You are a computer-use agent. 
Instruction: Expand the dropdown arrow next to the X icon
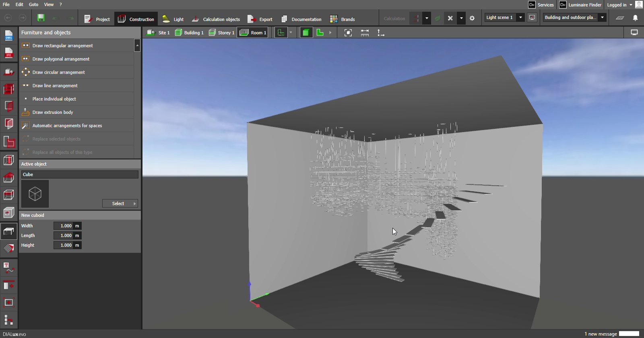pos(461,18)
